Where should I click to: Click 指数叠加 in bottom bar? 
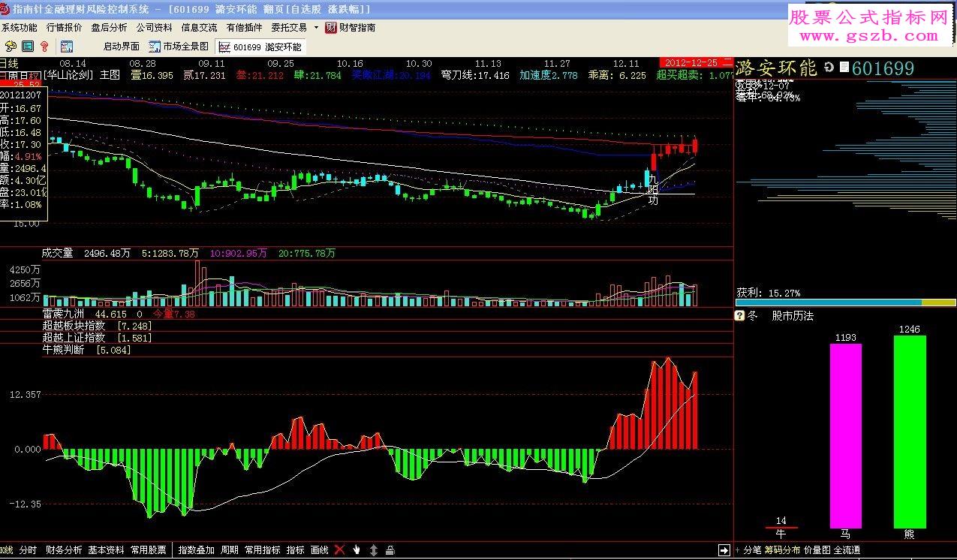(x=196, y=550)
